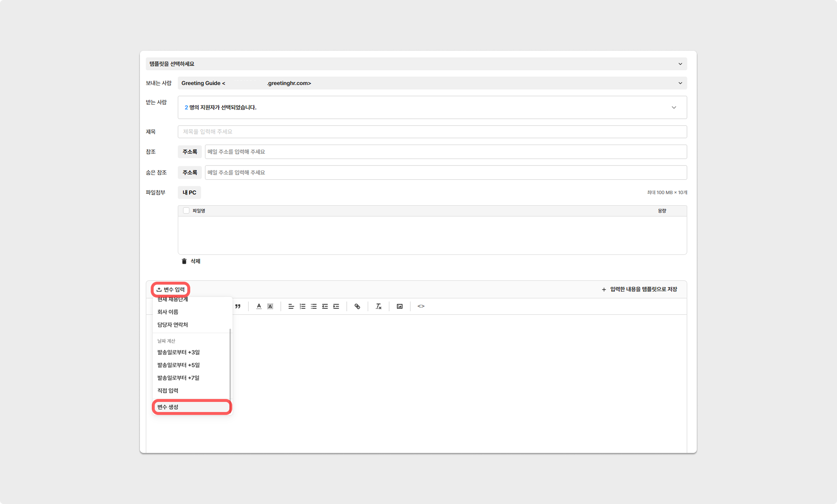Click the increase indent icon
The width and height of the screenshot is (837, 504).
[336, 306]
